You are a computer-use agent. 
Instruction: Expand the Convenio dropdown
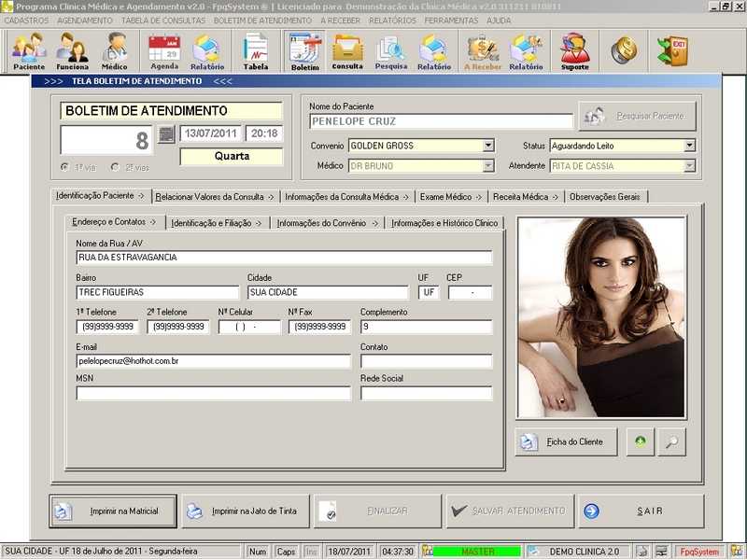(x=488, y=146)
